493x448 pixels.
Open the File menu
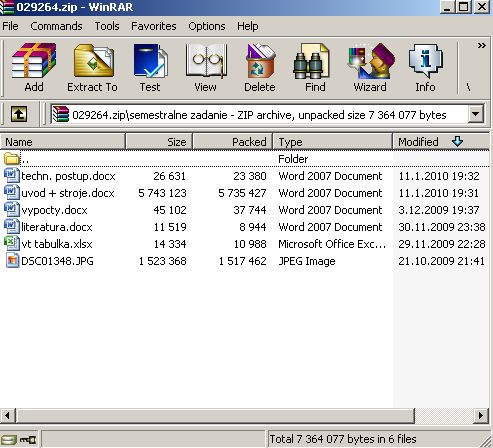(10, 26)
